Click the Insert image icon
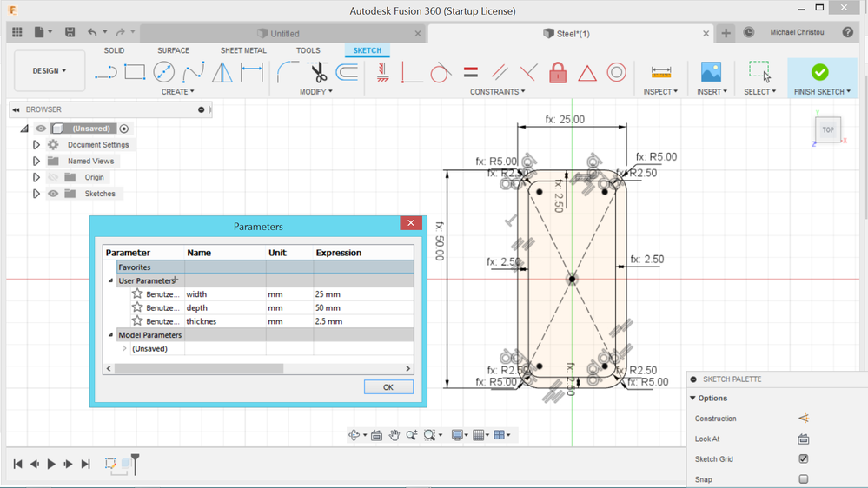 click(x=711, y=72)
